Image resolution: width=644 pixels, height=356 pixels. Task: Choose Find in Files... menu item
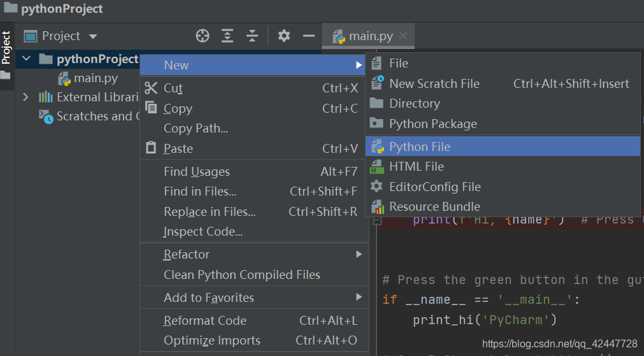point(253,191)
